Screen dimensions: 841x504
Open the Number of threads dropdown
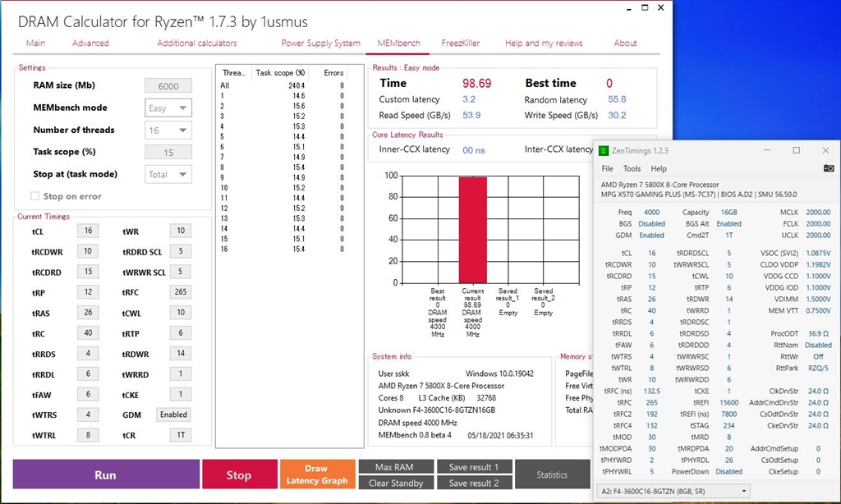point(168,131)
